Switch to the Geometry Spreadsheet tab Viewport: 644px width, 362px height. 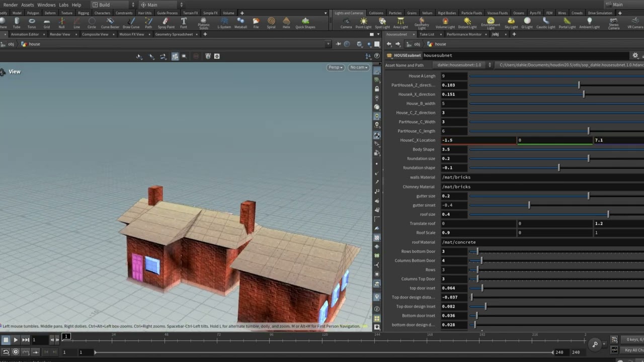[x=174, y=34]
